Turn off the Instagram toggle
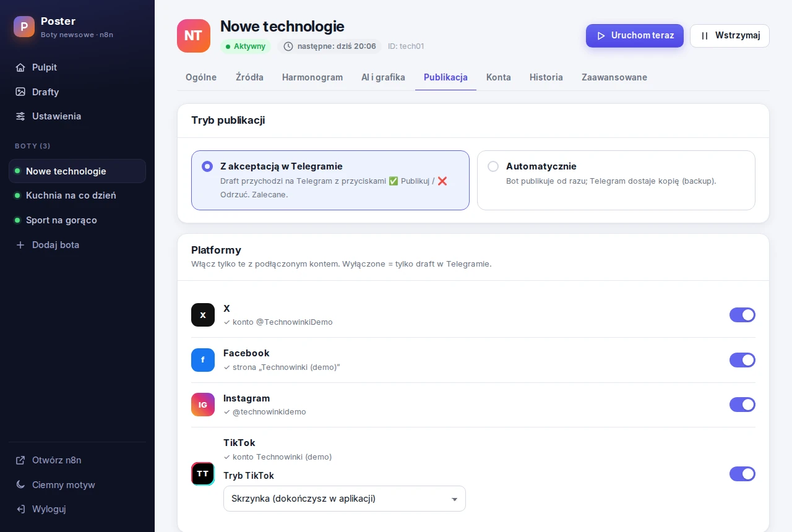 742,405
